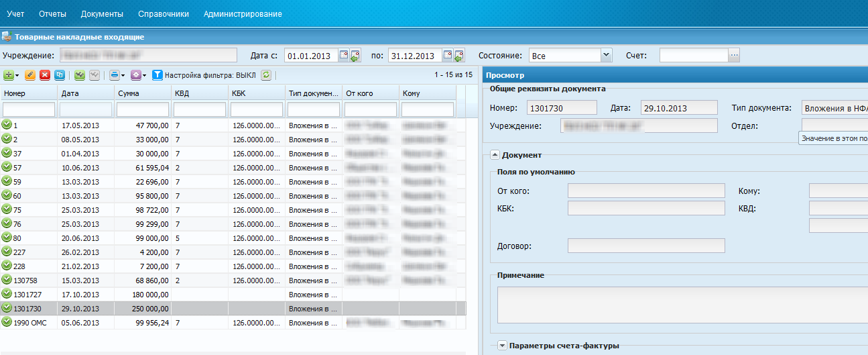Select the cell with sum '250 000,00'
The height and width of the screenshot is (355, 868).
click(x=142, y=308)
